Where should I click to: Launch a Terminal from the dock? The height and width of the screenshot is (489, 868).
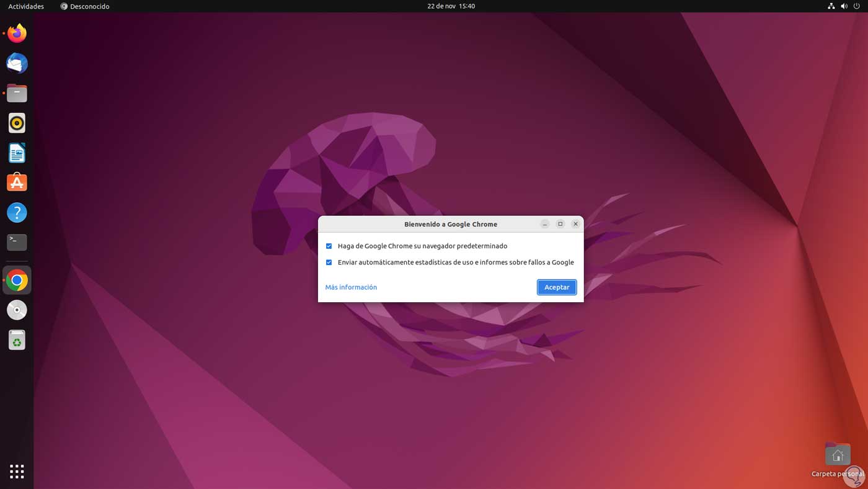coord(17,242)
